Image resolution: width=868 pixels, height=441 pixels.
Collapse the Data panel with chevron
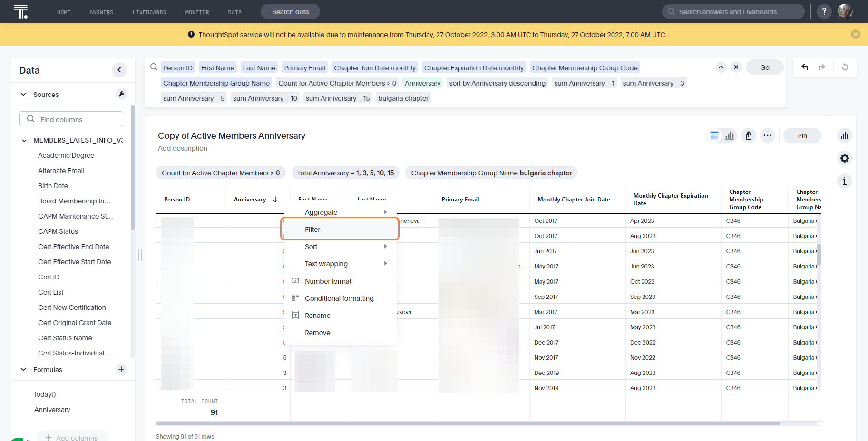point(119,70)
